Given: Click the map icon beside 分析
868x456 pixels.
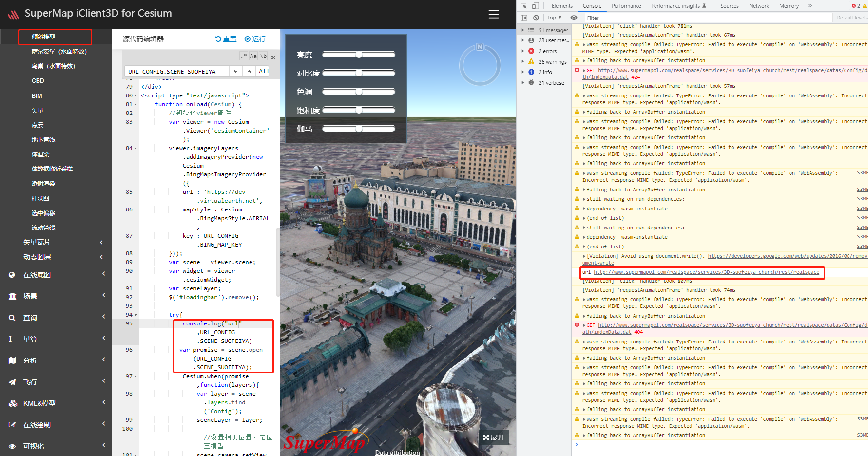Looking at the screenshot, I should [x=12, y=361].
